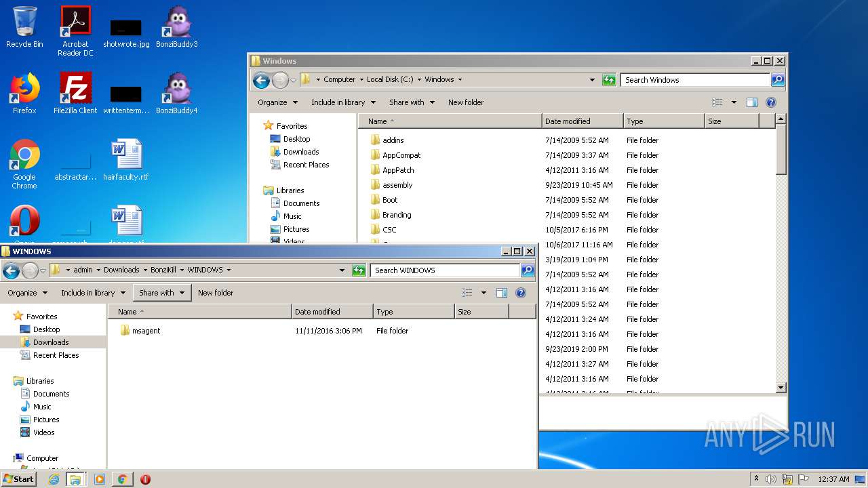Open Help in the C:\Windows Explorer window
Image resolution: width=868 pixels, height=488 pixels.
pyautogui.click(x=771, y=102)
